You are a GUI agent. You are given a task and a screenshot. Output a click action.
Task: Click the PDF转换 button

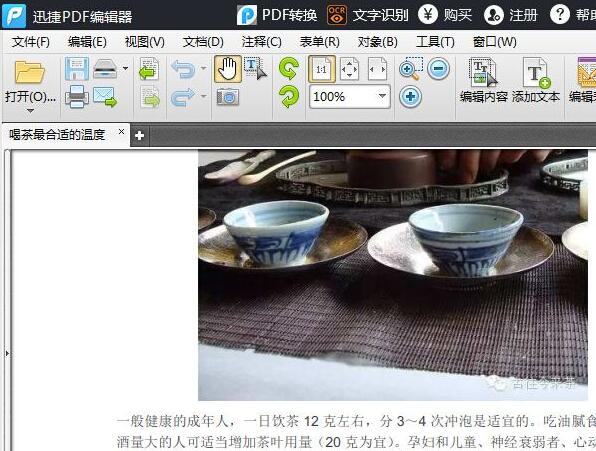point(277,15)
